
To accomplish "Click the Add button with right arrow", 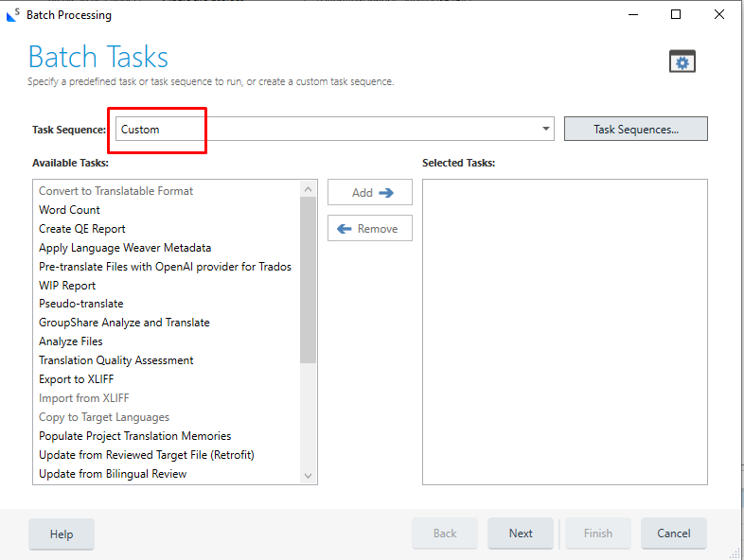I will tap(370, 192).
